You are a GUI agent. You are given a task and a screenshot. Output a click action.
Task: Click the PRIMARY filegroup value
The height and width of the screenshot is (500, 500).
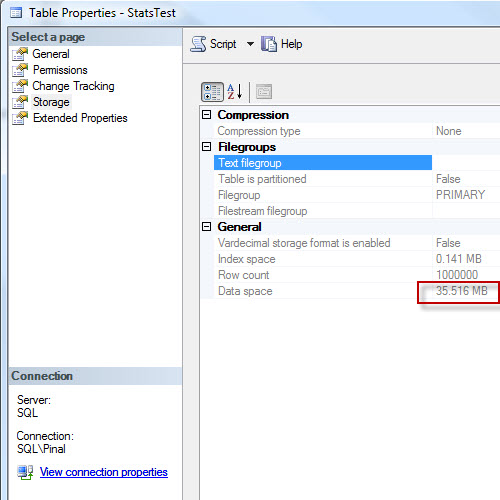[460, 195]
